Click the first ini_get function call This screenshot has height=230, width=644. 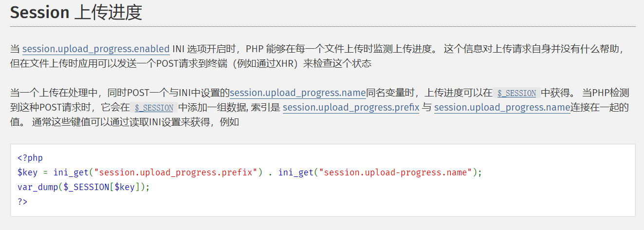[72, 172]
